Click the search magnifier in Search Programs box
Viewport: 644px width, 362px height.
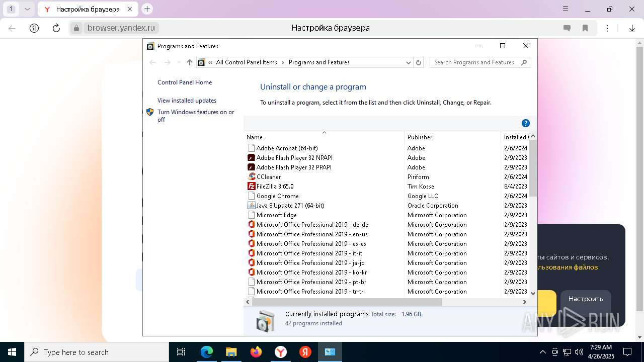[x=524, y=62]
